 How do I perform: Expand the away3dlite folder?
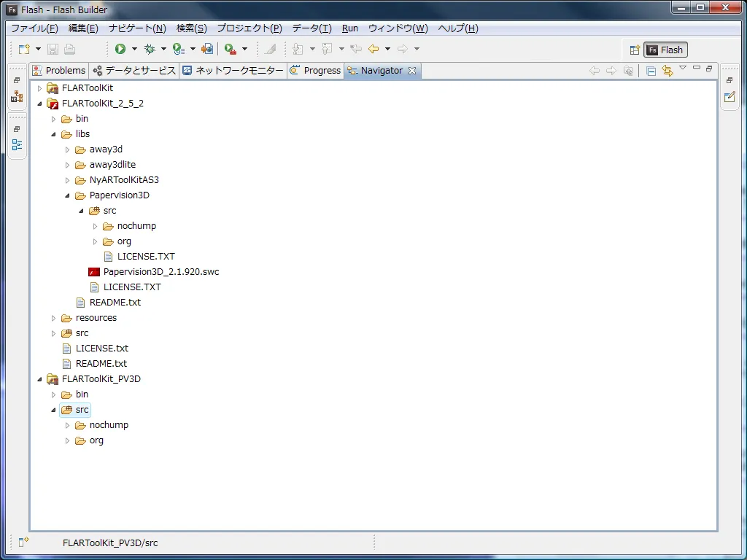point(68,165)
